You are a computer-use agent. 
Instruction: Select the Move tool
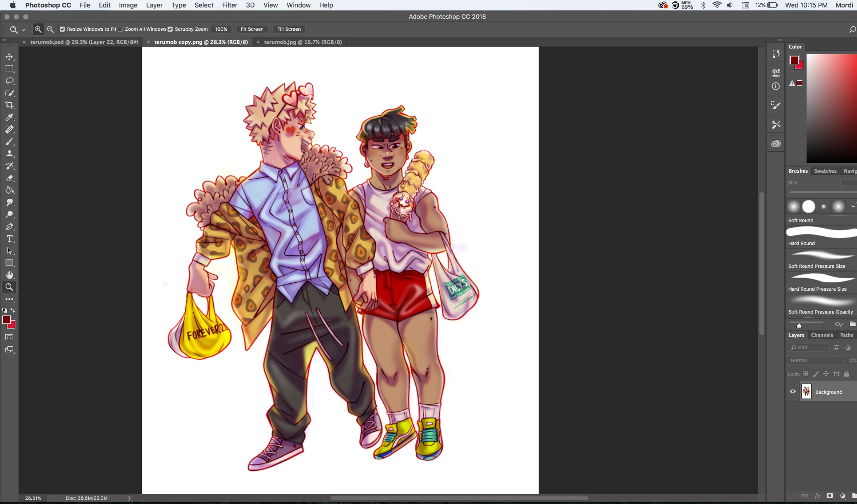coord(9,56)
